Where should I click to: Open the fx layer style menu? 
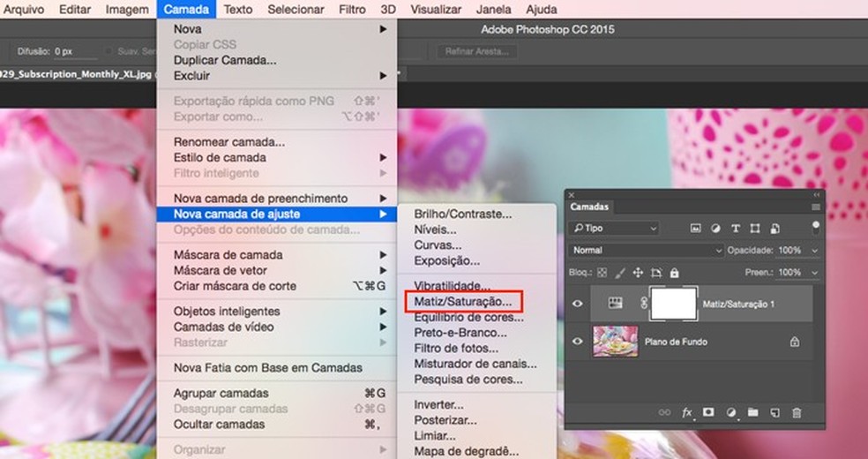click(687, 412)
